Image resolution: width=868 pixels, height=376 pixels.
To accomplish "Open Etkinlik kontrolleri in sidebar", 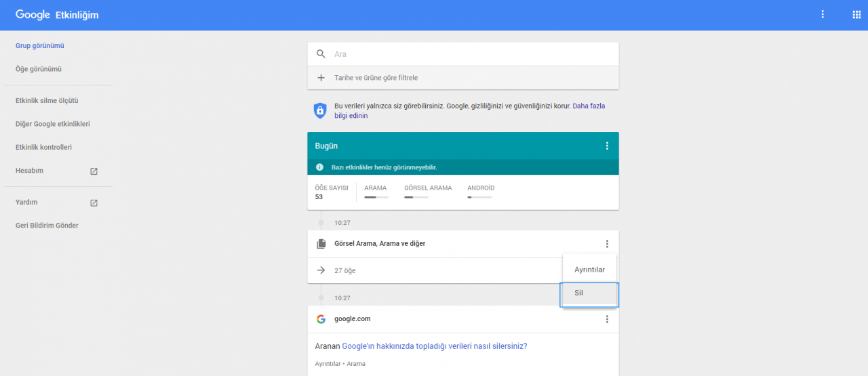I will [43, 148].
